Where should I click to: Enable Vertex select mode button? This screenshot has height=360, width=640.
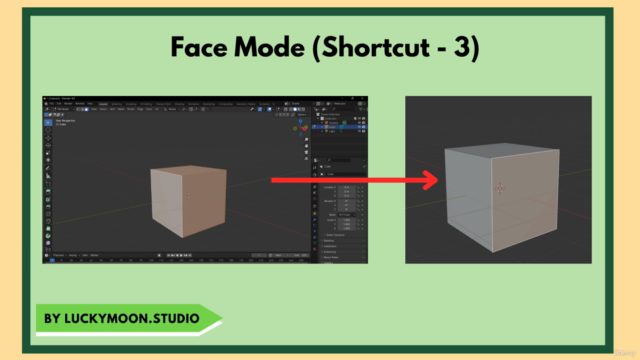pyautogui.click(x=79, y=109)
